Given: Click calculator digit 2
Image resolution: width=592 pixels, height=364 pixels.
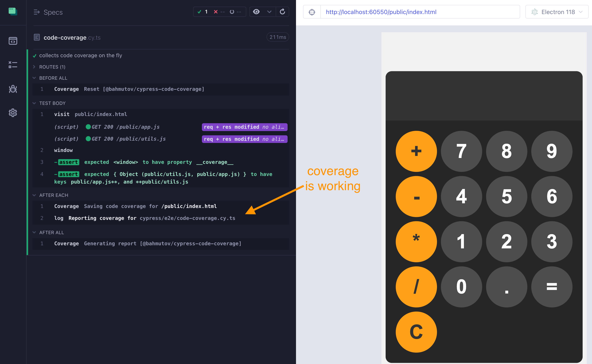Looking at the screenshot, I should (x=506, y=242).
